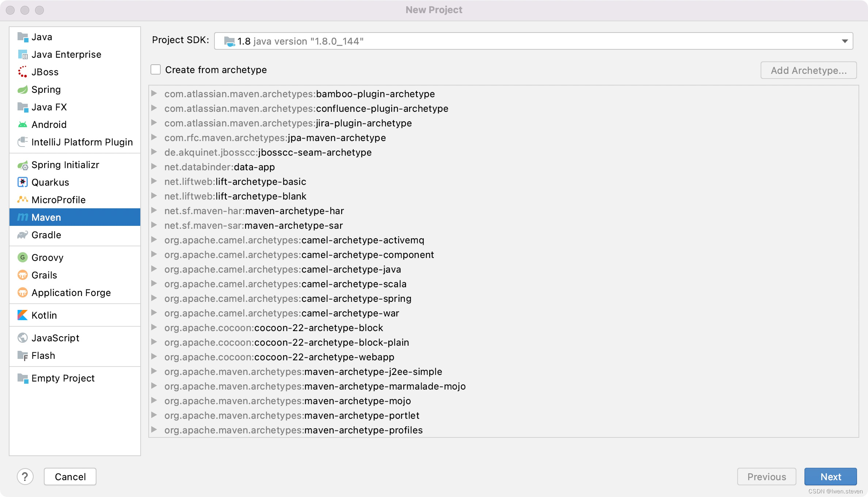Select camel-archetype-component row text
The height and width of the screenshot is (497, 868).
(x=299, y=255)
